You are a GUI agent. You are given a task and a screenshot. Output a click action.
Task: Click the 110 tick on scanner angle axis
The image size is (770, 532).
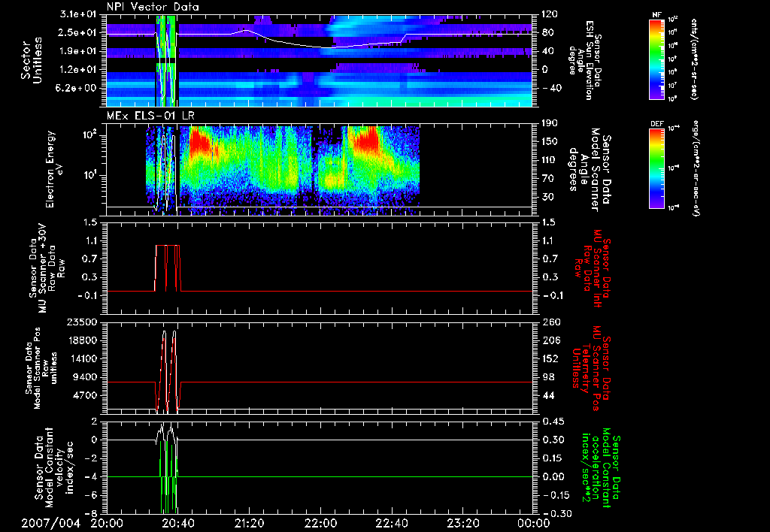click(x=550, y=160)
